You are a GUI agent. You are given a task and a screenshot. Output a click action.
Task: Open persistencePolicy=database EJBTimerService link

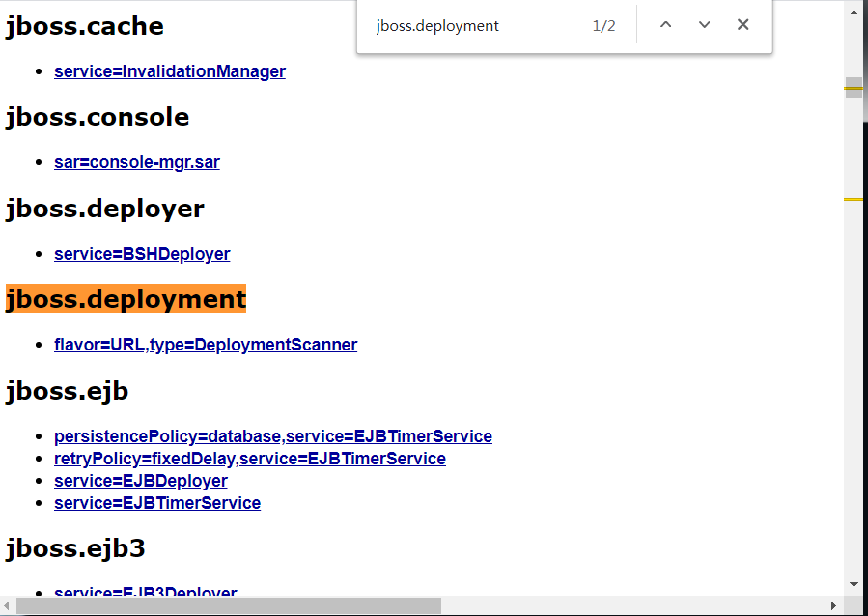tap(273, 436)
